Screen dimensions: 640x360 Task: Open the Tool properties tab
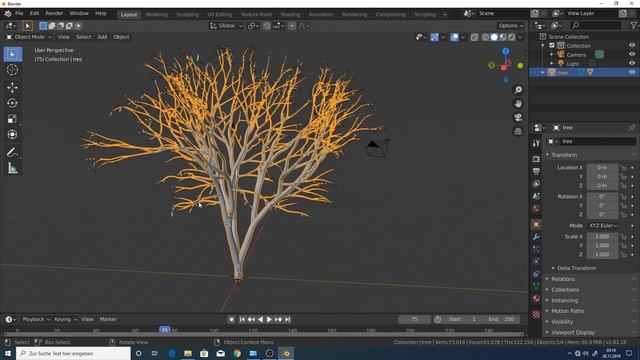(536, 143)
